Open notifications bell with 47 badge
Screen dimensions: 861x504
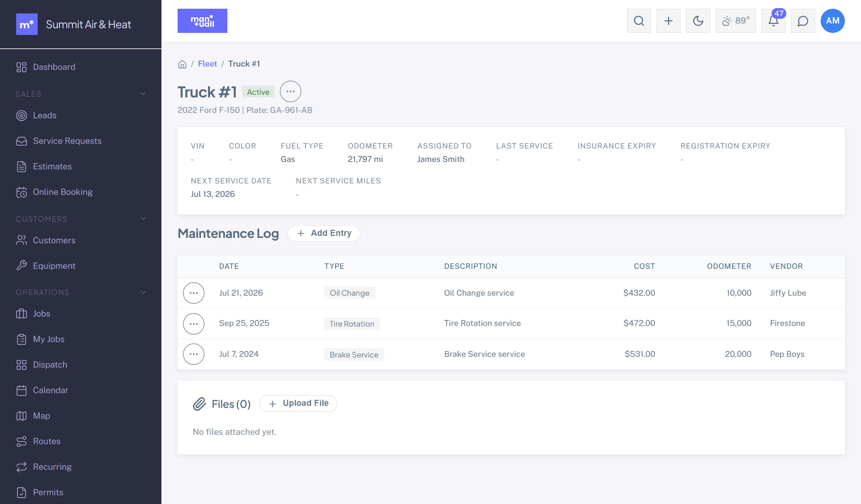(773, 21)
